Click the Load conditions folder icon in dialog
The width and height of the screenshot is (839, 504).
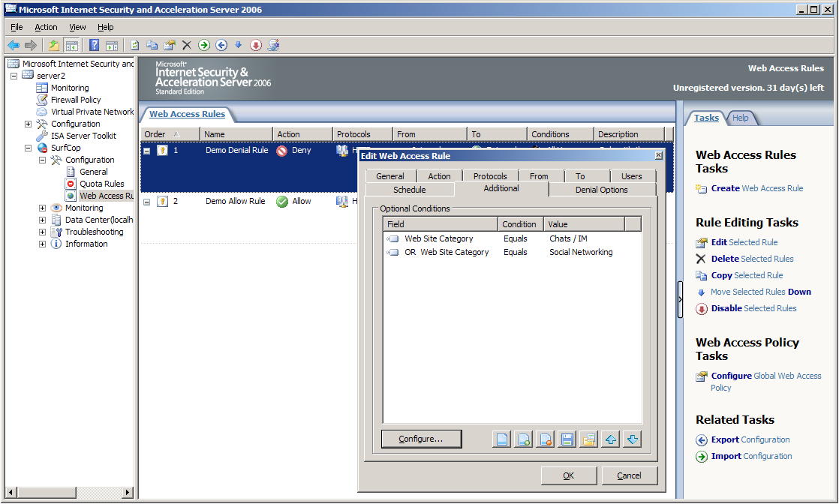click(588, 439)
